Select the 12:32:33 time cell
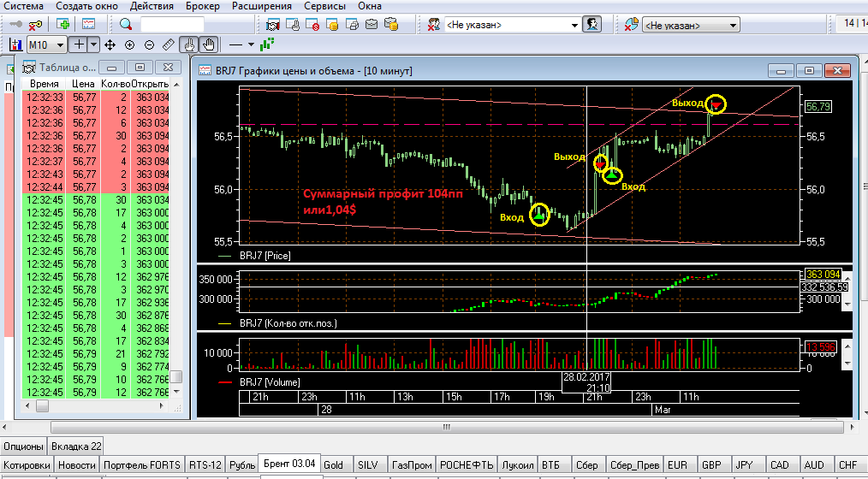The image size is (868, 479). coord(44,98)
